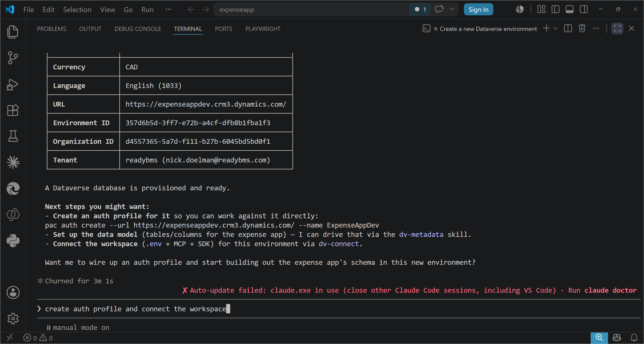Split the terminal pane
This screenshot has width=644, height=344.
tap(568, 28)
